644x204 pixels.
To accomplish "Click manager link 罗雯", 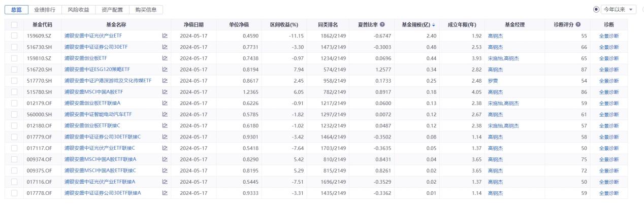I will pos(493,81).
